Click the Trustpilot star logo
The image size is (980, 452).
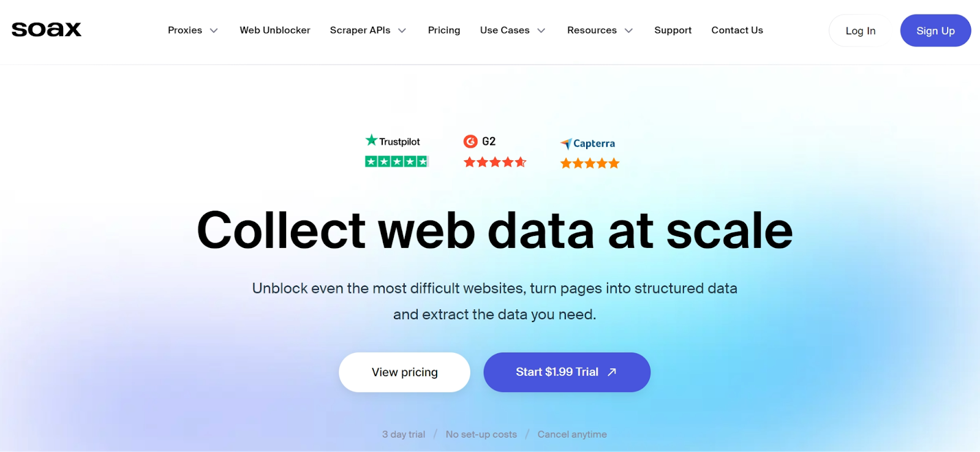(x=371, y=140)
